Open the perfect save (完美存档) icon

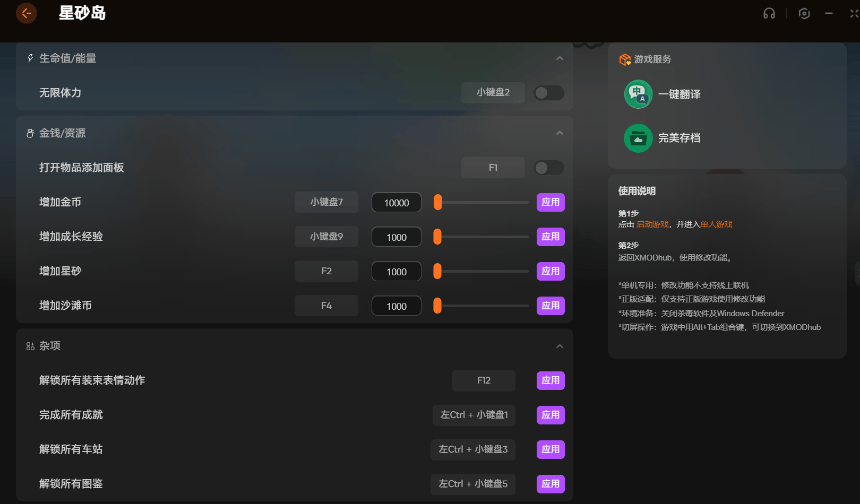tap(638, 138)
